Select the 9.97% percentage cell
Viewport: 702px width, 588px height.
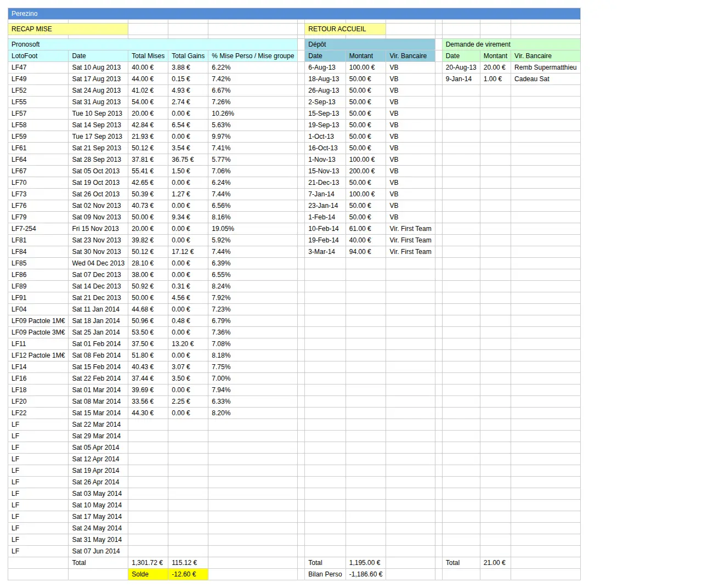click(253, 137)
